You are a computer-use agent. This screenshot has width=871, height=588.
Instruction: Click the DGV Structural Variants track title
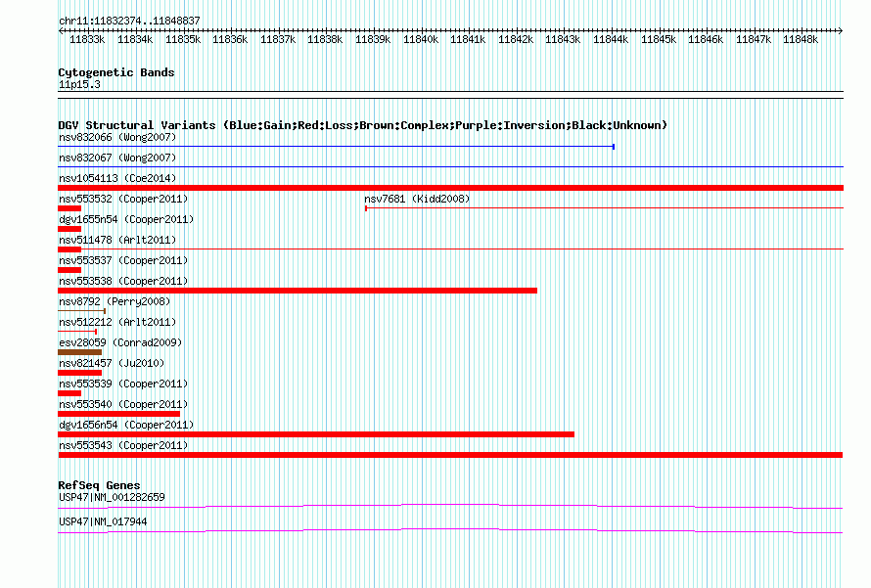[363, 125]
